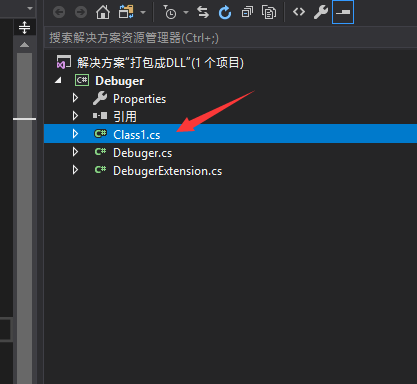Click the C# file icon of Debuger.cs
Screen dimensions: 417x384
tap(100, 152)
